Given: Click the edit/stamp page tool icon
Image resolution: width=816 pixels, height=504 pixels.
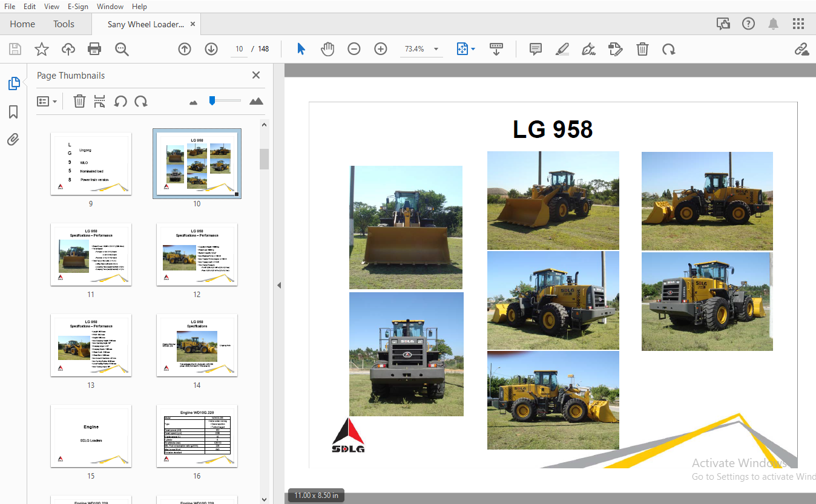Looking at the screenshot, I should pyautogui.click(x=616, y=49).
